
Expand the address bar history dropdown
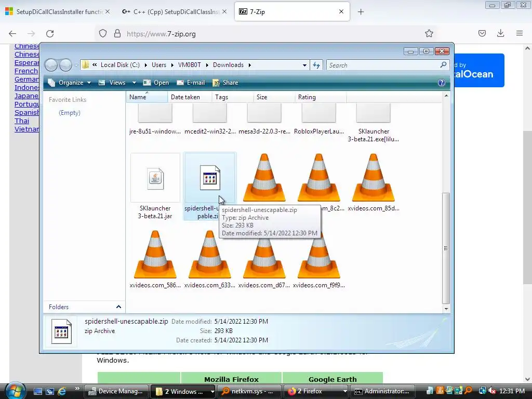coord(304,65)
